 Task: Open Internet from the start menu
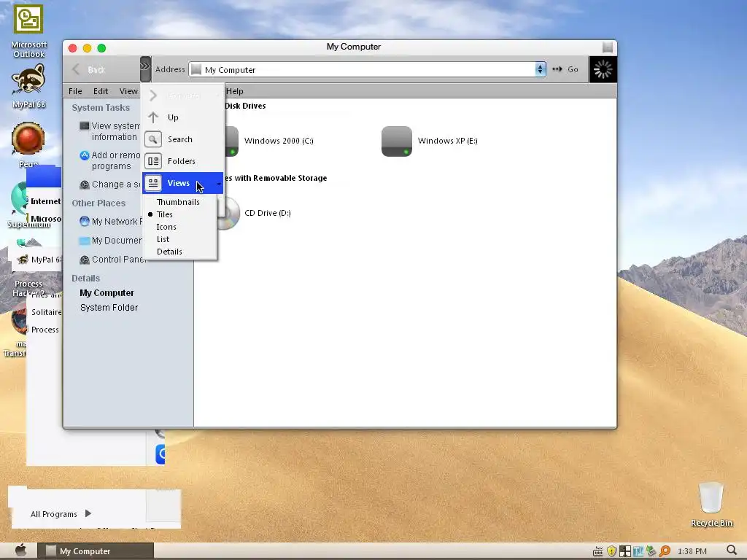pyautogui.click(x=45, y=201)
